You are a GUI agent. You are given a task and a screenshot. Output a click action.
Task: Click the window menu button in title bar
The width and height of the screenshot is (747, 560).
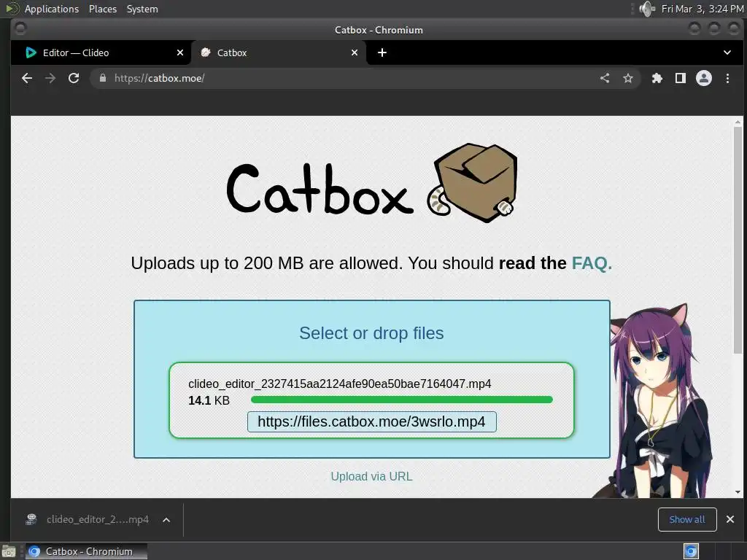20,29
